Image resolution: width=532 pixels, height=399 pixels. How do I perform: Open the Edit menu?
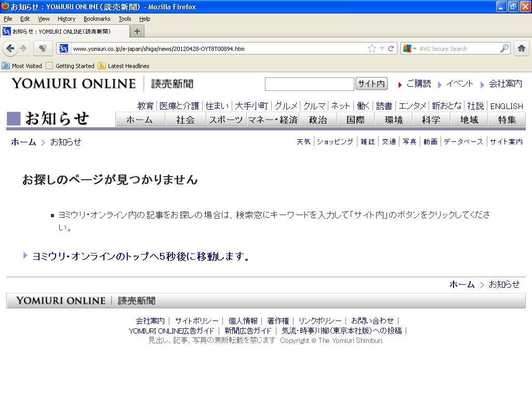(x=25, y=19)
